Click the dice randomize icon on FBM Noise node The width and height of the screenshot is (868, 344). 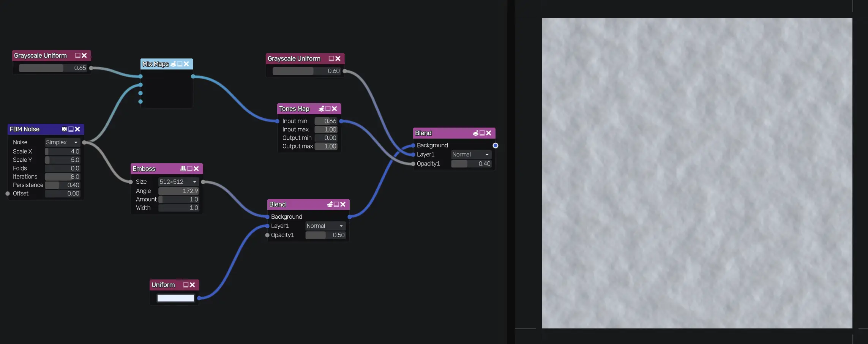coord(65,129)
